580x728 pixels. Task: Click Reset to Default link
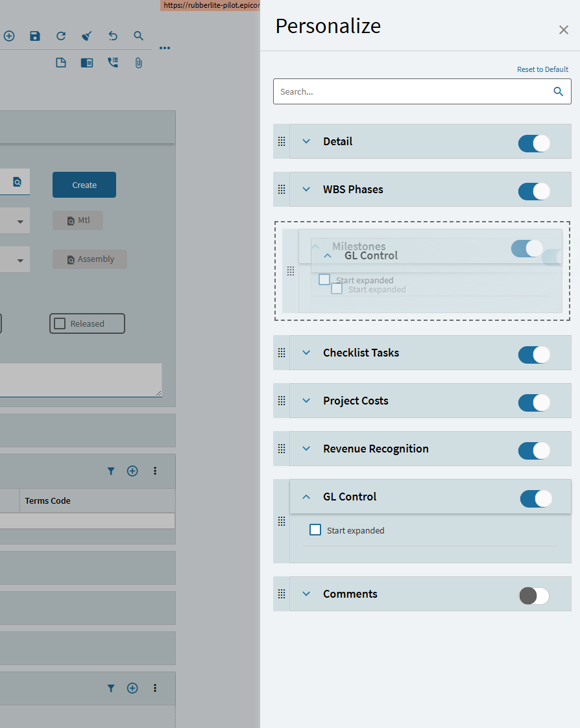click(x=542, y=69)
